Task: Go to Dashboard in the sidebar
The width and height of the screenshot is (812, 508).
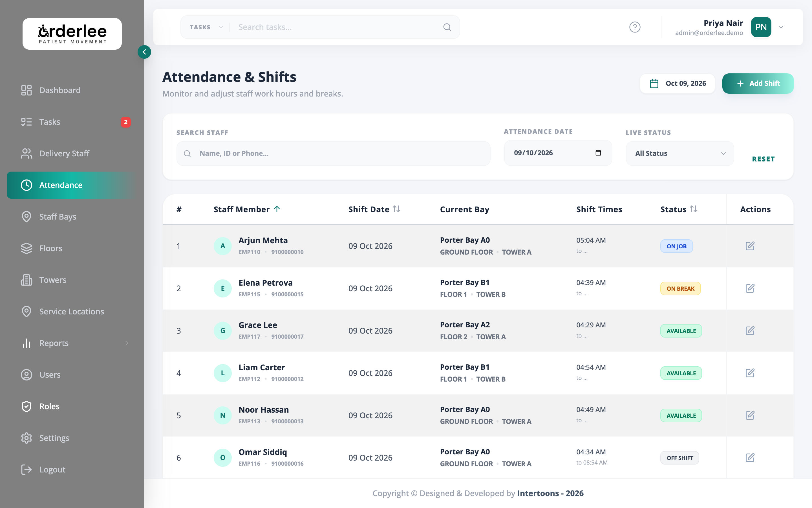Action: (x=72, y=90)
